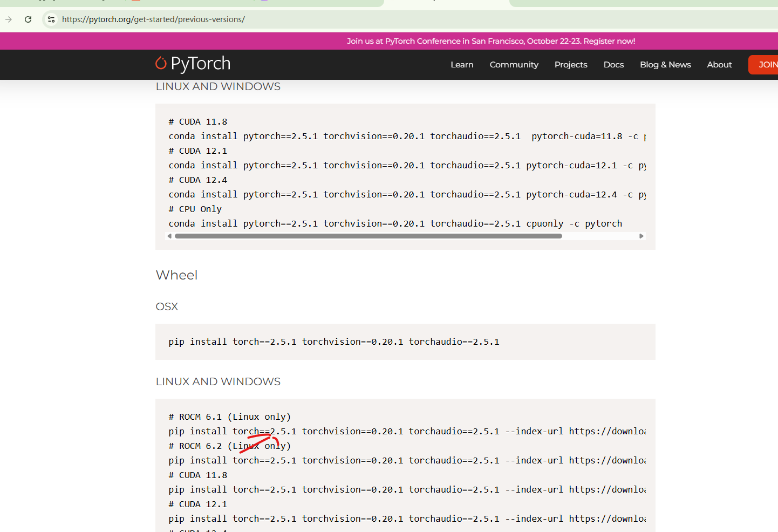Click the '# CUDA 11.8' conda comment line
The width and height of the screenshot is (778, 532).
tap(198, 122)
